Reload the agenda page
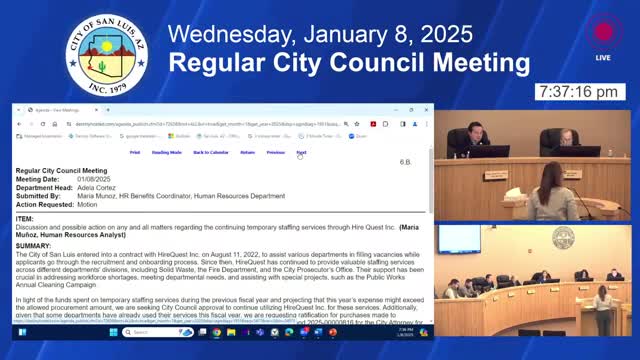This screenshot has height=360, width=640. (x=43, y=124)
